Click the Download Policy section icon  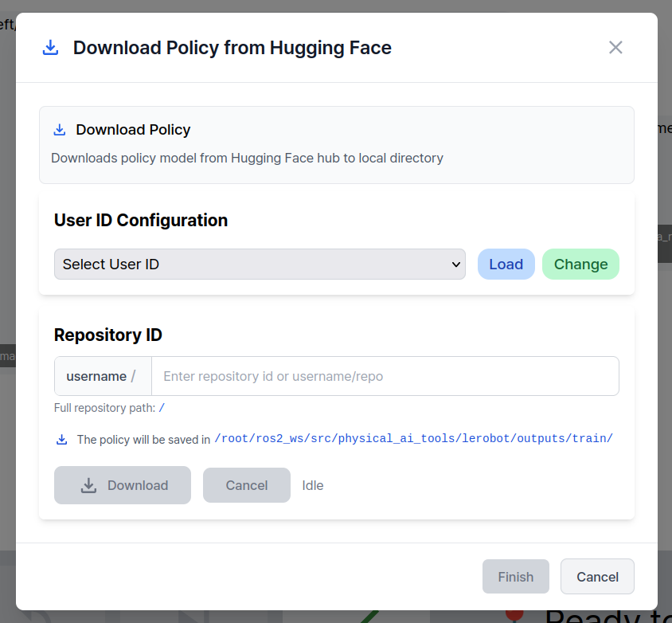pos(60,130)
